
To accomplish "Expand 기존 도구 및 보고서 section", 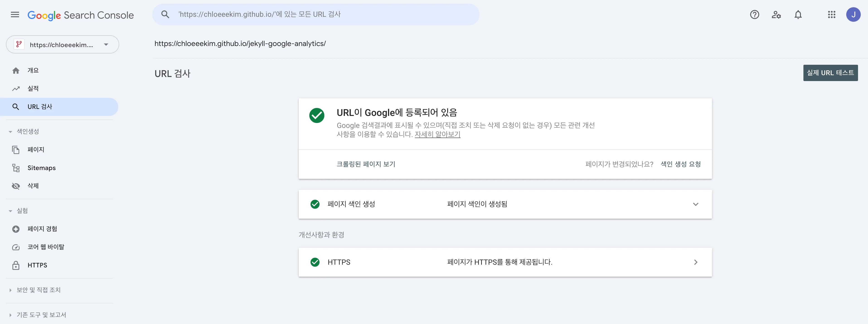I will [x=10, y=315].
